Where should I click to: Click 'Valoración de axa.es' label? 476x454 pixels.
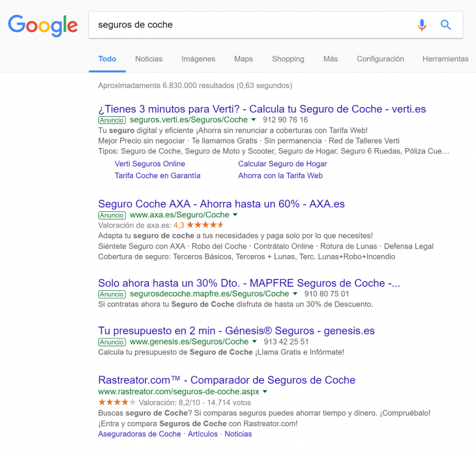(x=135, y=225)
